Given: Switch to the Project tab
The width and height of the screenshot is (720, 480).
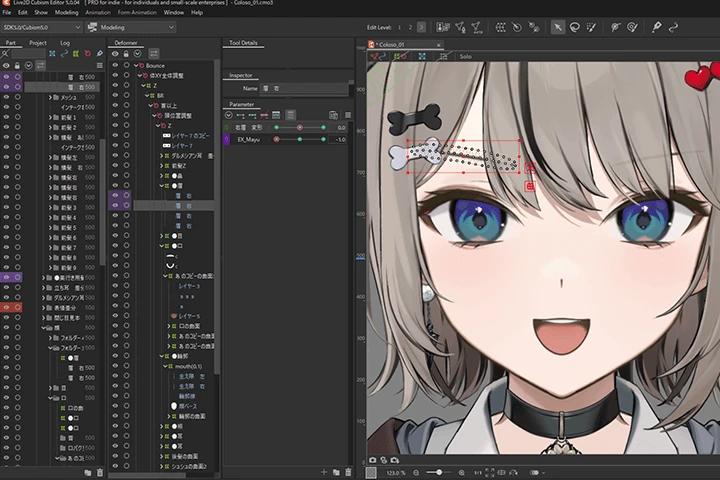Looking at the screenshot, I should (x=38, y=43).
